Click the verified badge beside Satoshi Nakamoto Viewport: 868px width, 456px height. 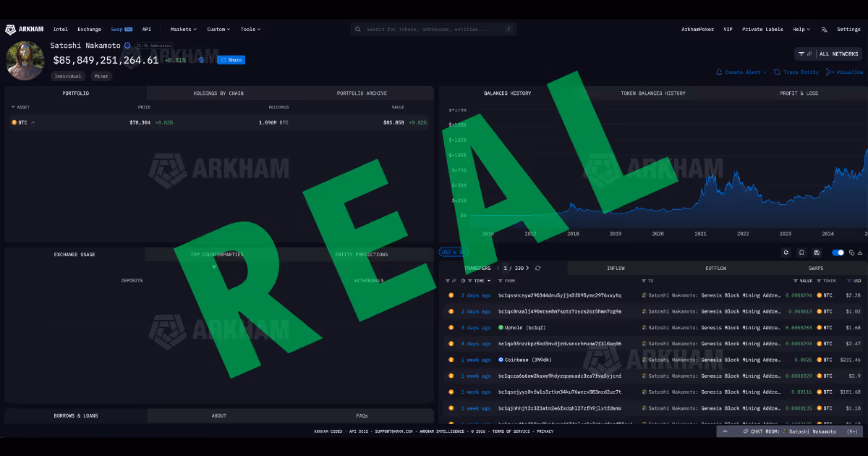point(127,46)
